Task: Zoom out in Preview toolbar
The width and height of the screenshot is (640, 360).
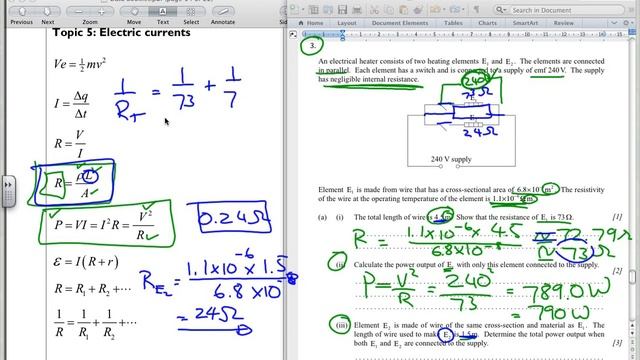Action: click(x=79, y=11)
